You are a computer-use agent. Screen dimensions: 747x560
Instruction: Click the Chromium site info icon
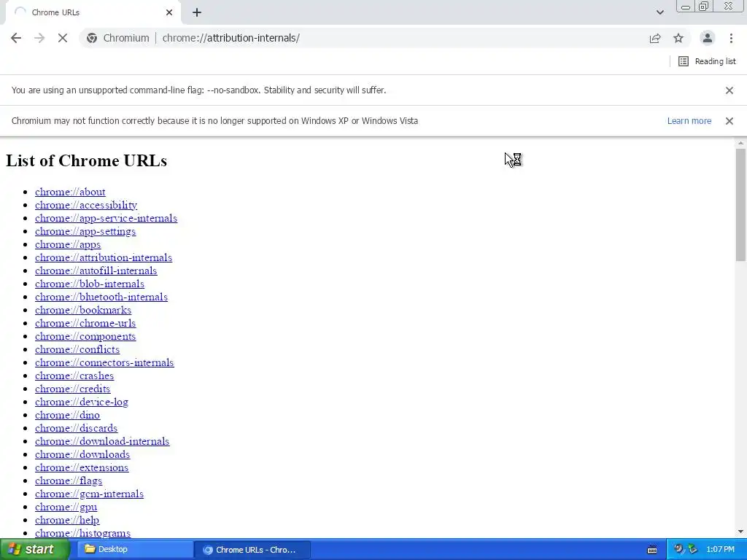pyautogui.click(x=92, y=38)
